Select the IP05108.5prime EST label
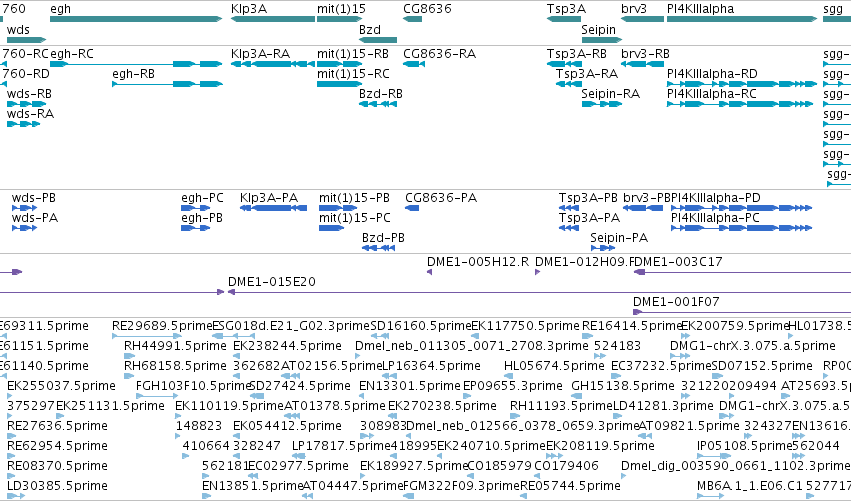851x501 pixels. [x=745, y=446]
